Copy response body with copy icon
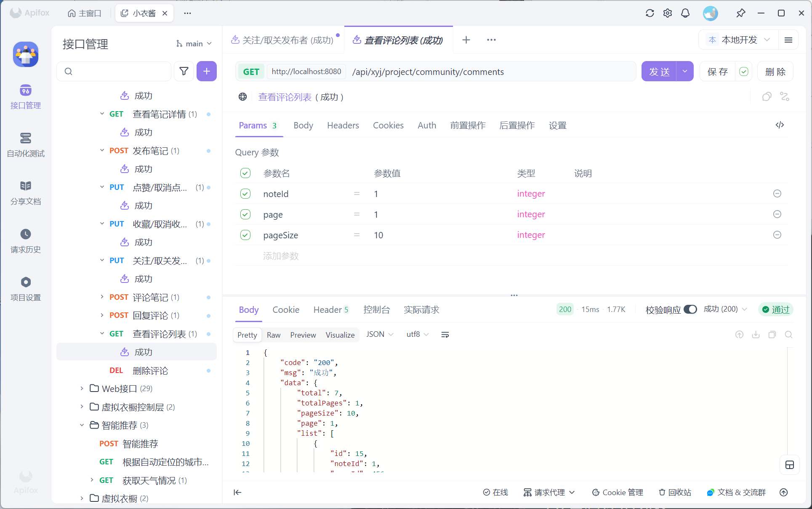This screenshot has width=812, height=509. click(x=772, y=335)
